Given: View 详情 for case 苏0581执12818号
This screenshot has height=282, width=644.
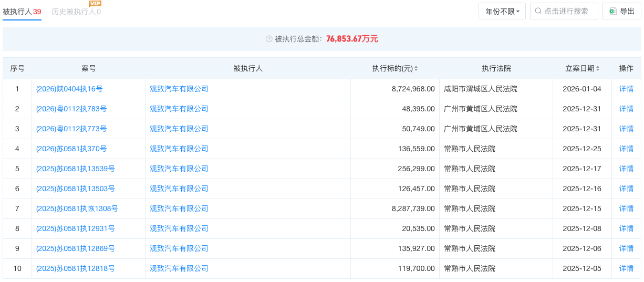Looking at the screenshot, I should tap(626, 269).
